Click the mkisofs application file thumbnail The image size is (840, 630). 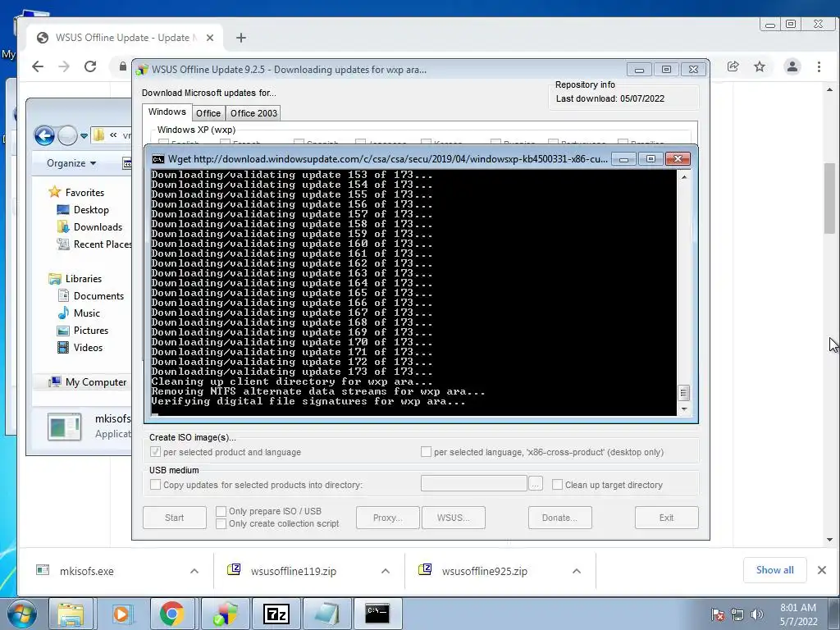click(x=64, y=427)
